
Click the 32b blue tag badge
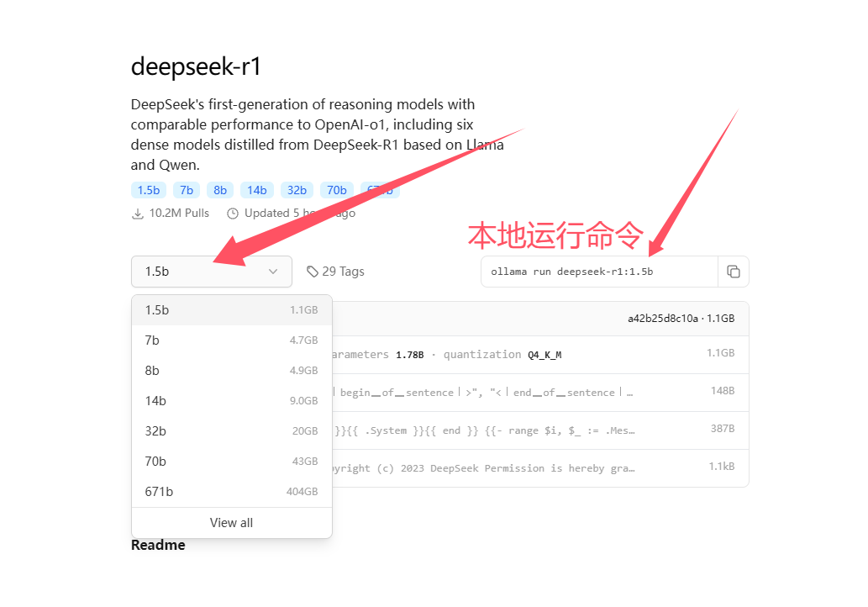click(x=297, y=190)
